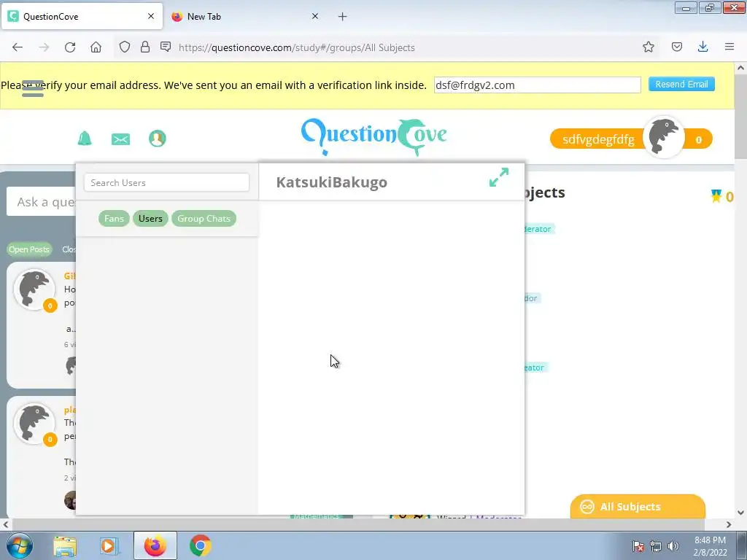Viewport: 747px width, 560px height.
Task: Click the sdfvgdegfdfg username button
Action: click(x=598, y=139)
